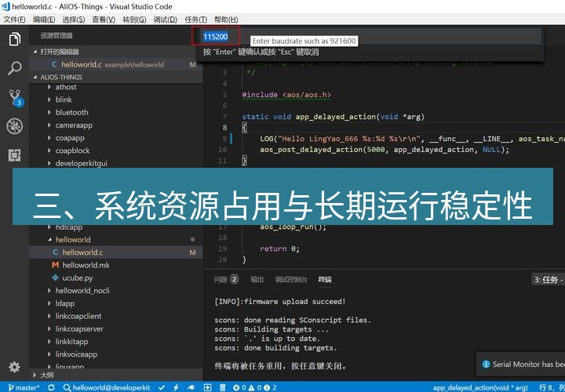This screenshot has height=392, width=565.
Task: Open the 任务(T) menu
Action: (x=195, y=20)
